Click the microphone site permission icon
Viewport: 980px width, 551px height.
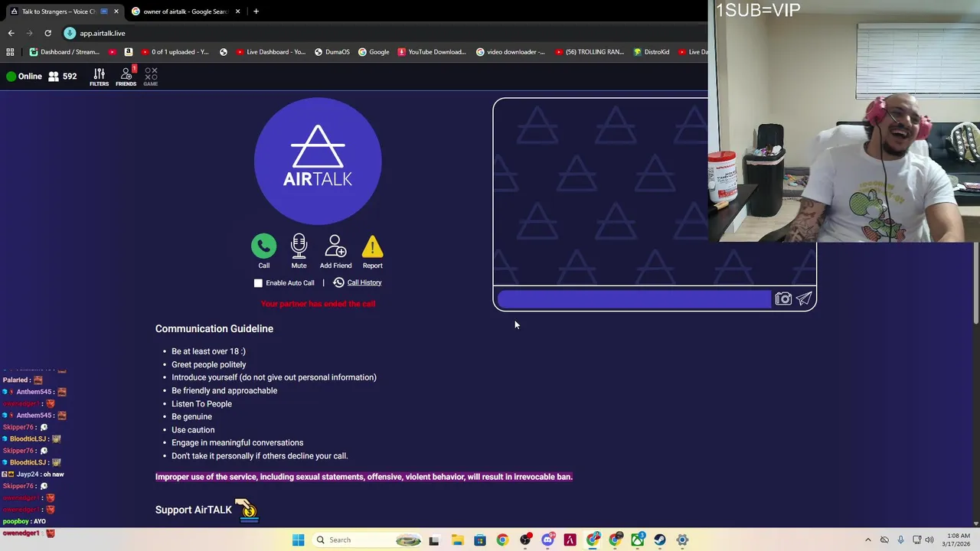70,33
